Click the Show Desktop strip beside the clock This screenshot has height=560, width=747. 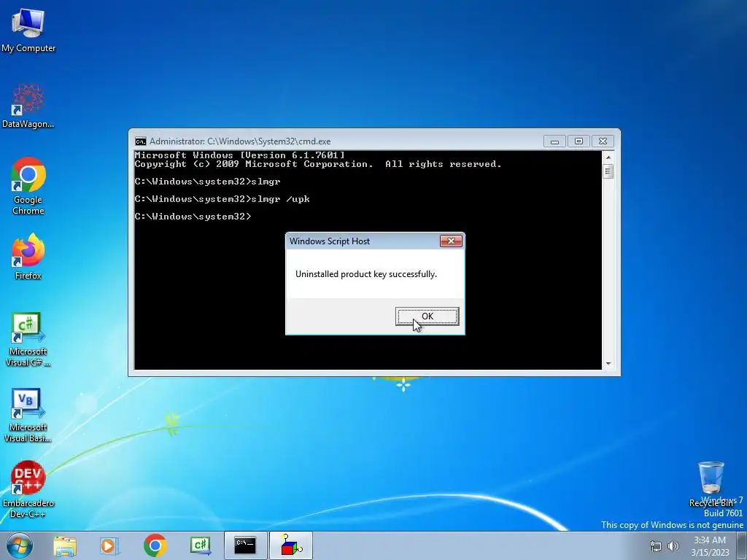point(742,545)
